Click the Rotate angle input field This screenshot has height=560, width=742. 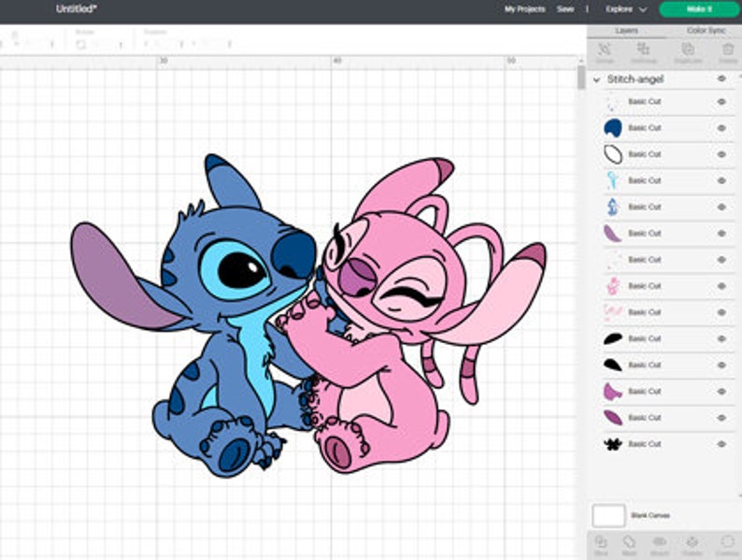pos(103,45)
